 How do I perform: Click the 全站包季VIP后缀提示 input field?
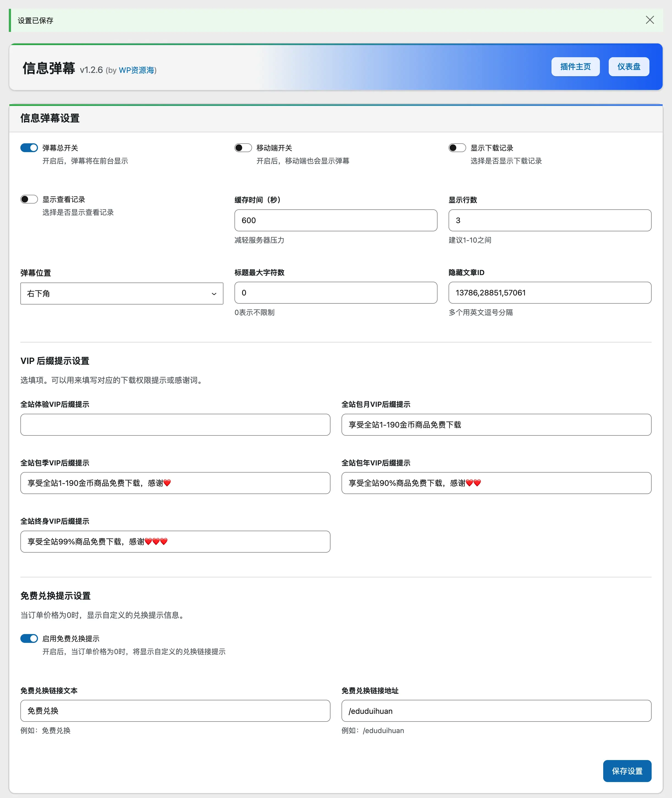click(x=175, y=483)
